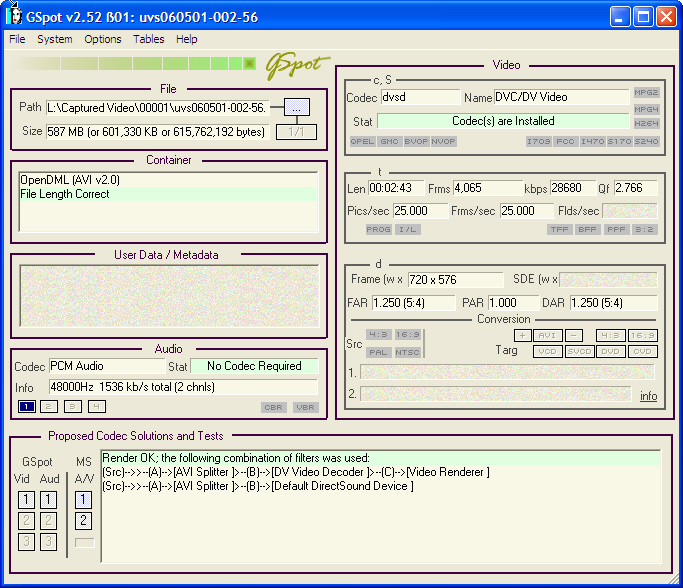The image size is (683, 588).
Task: Click the Src PAL indicator
Action: pos(379,352)
